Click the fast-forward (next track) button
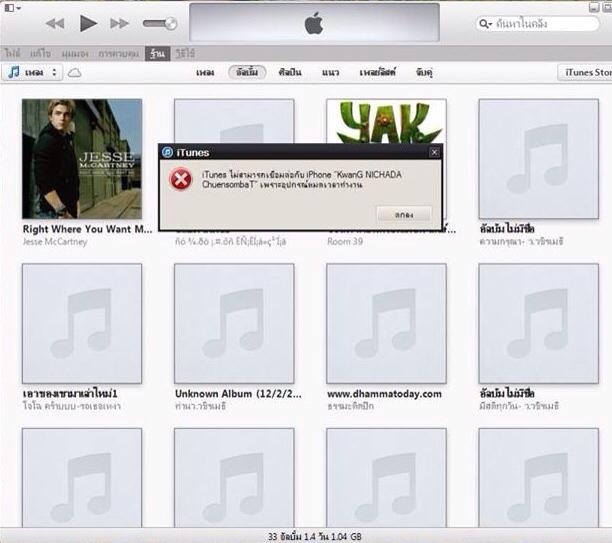The height and width of the screenshot is (543, 612). (119, 24)
